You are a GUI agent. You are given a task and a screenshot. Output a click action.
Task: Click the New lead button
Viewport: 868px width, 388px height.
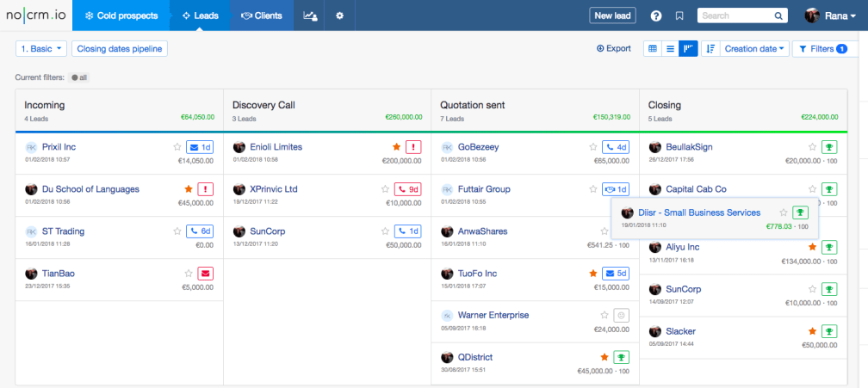click(x=612, y=16)
